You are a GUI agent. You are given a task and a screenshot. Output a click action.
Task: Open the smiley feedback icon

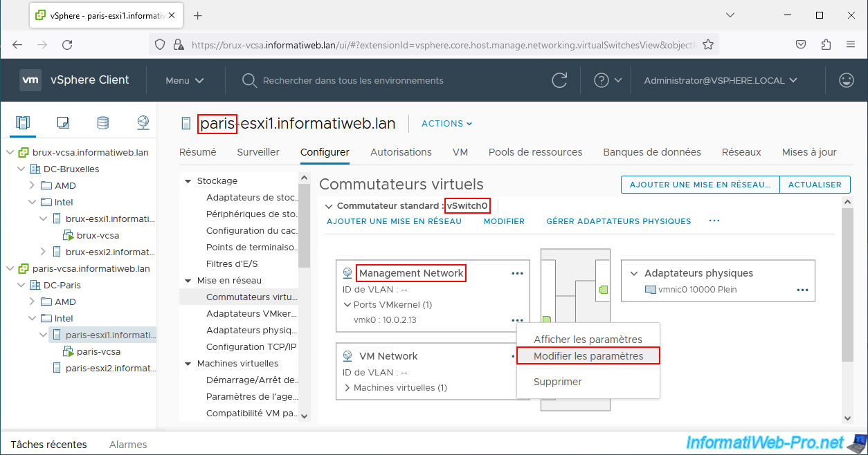coord(846,80)
